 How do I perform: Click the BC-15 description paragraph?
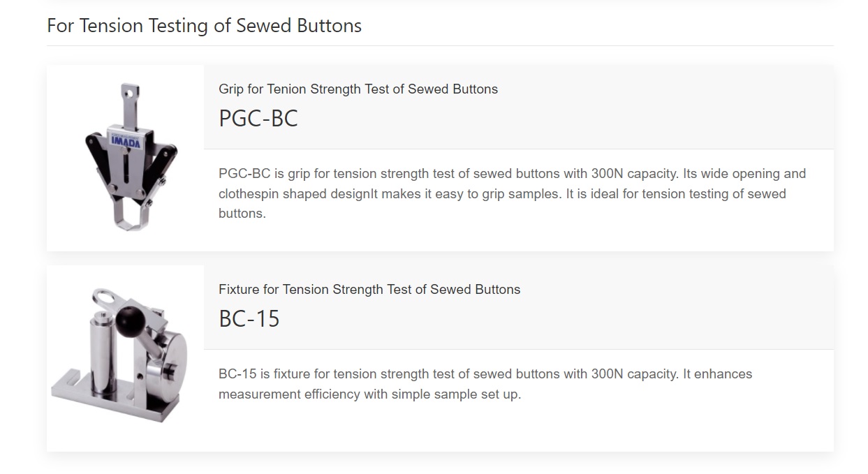[485, 384]
